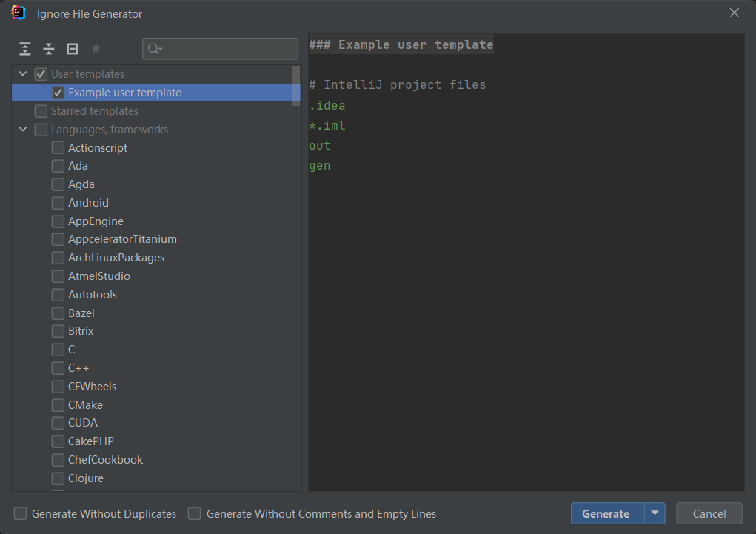Click the Collapse All toolbar icon
The image size is (756, 534).
tap(49, 49)
